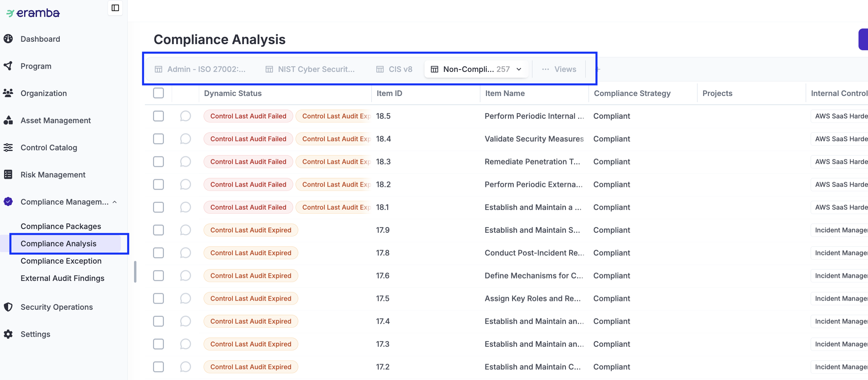Open Settings via its gear icon

tap(8, 334)
